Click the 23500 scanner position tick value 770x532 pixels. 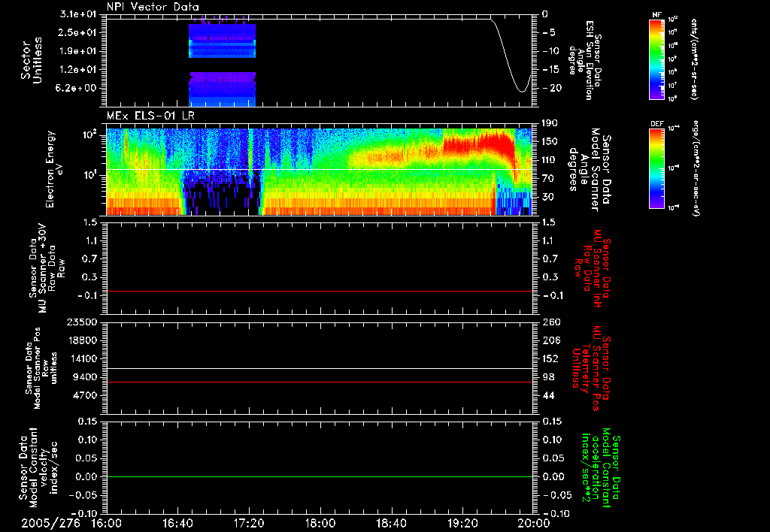tap(82, 322)
